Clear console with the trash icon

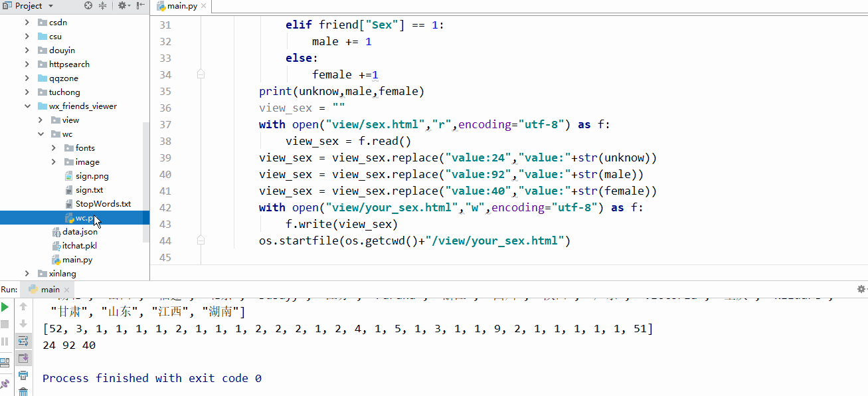pos(23,391)
